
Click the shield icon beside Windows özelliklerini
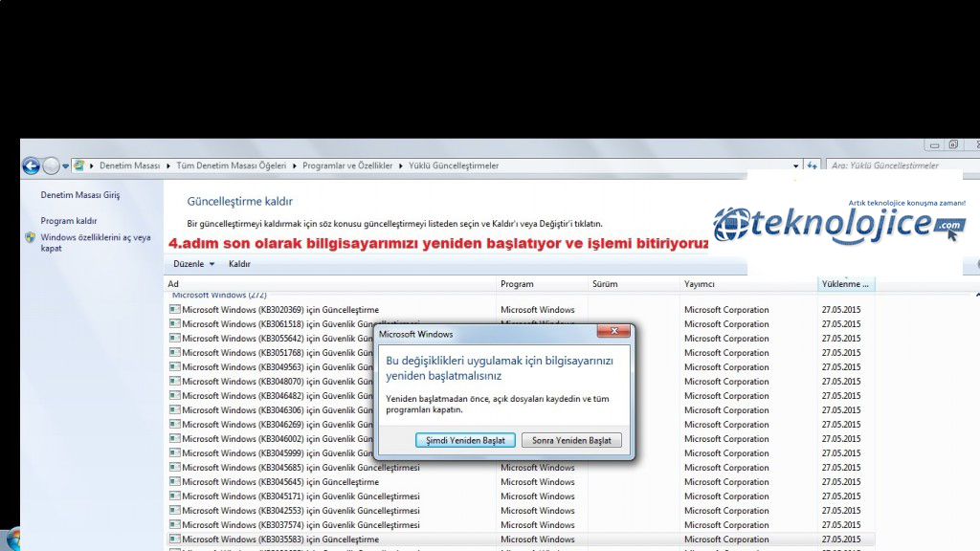30,237
